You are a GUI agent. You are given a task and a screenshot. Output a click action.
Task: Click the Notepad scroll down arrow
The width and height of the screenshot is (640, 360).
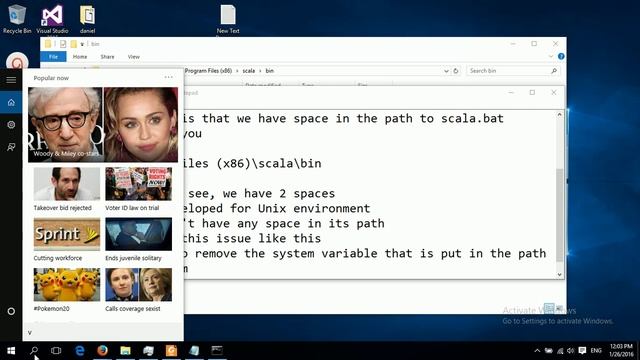[560, 275]
